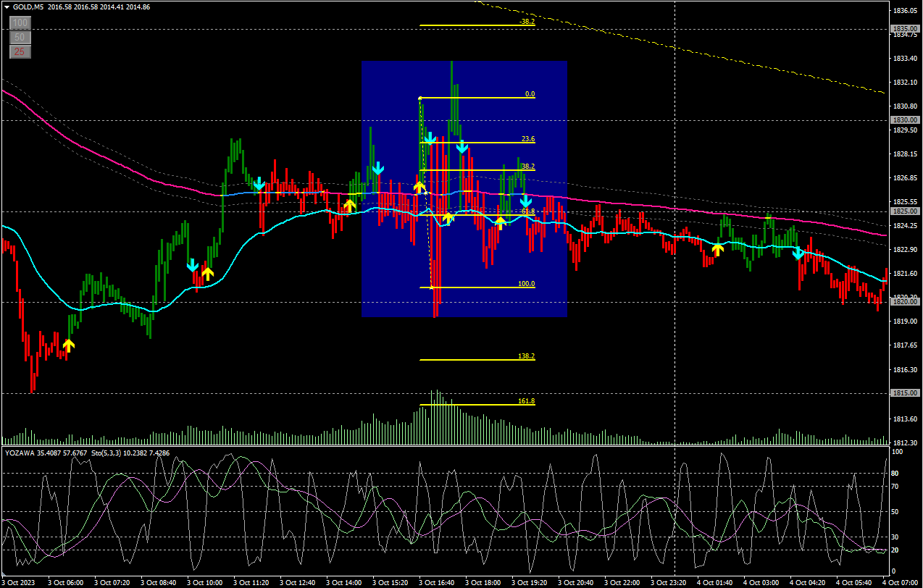Screen dimensions: 923x588
Task: Select the Fibonacci -38.2 extension label
Action: click(527, 22)
